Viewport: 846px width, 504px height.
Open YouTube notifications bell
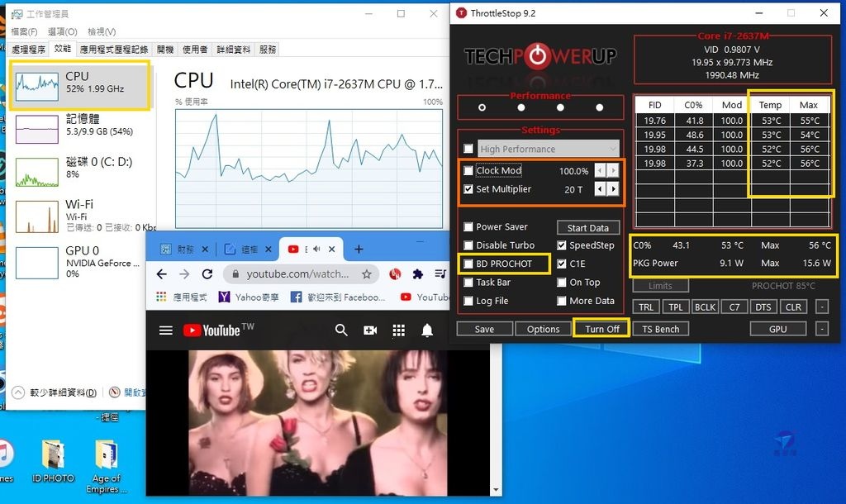click(x=428, y=330)
